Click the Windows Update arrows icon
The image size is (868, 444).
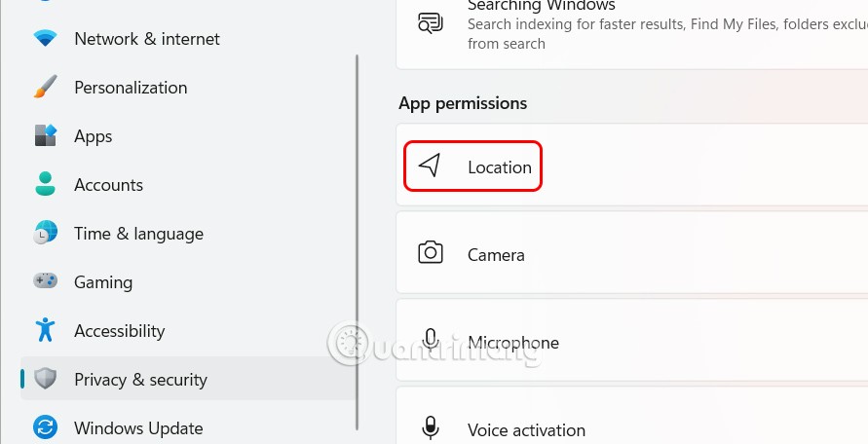(x=45, y=428)
